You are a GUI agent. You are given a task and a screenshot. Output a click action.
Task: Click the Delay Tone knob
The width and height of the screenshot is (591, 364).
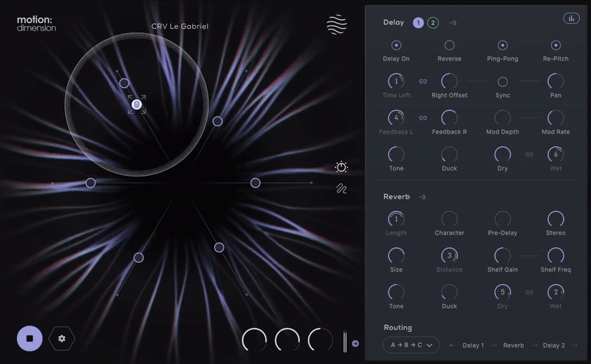pos(396,154)
